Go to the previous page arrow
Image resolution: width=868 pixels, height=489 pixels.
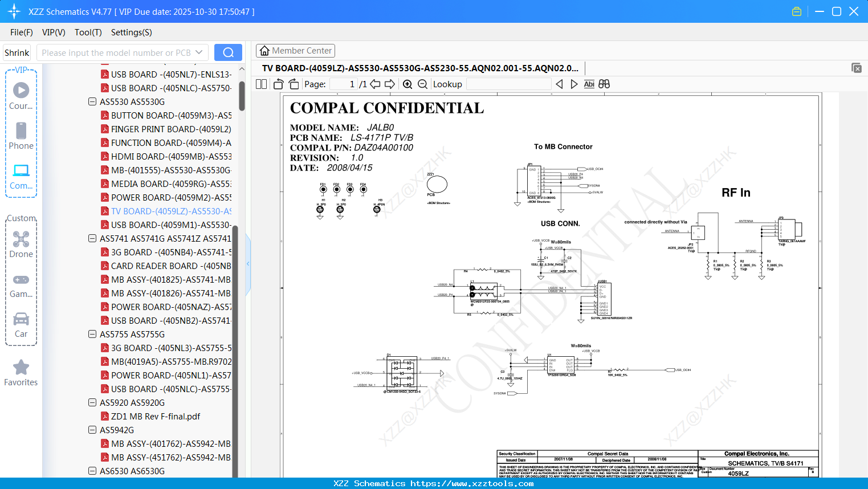coord(375,84)
